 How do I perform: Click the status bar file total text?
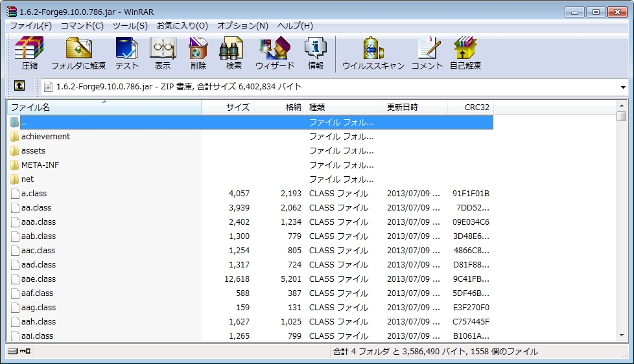pyautogui.click(x=436, y=352)
